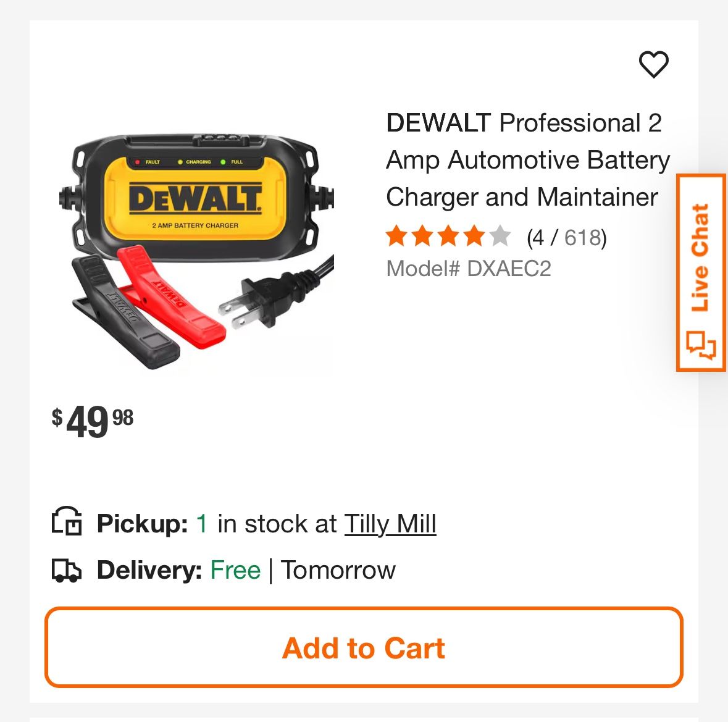Click the Model# DXAEC2 text
This screenshot has height=722, width=728.
(x=469, y=269)
